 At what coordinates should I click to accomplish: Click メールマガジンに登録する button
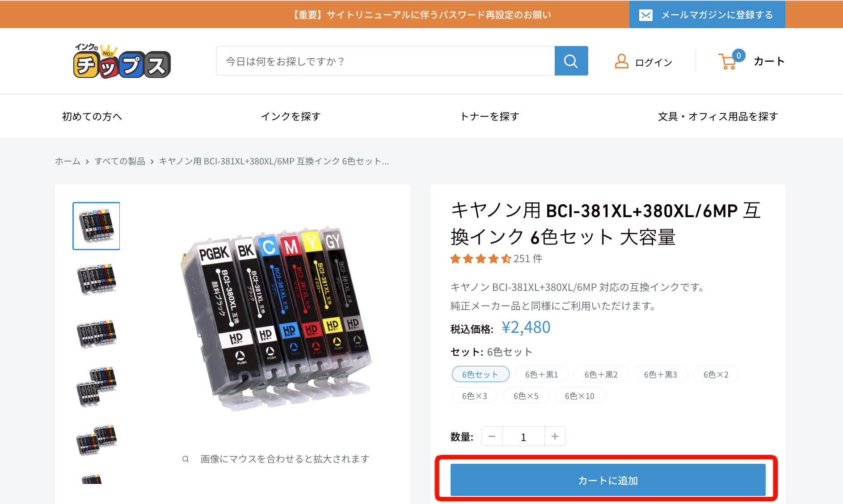(x=707, y=15)
